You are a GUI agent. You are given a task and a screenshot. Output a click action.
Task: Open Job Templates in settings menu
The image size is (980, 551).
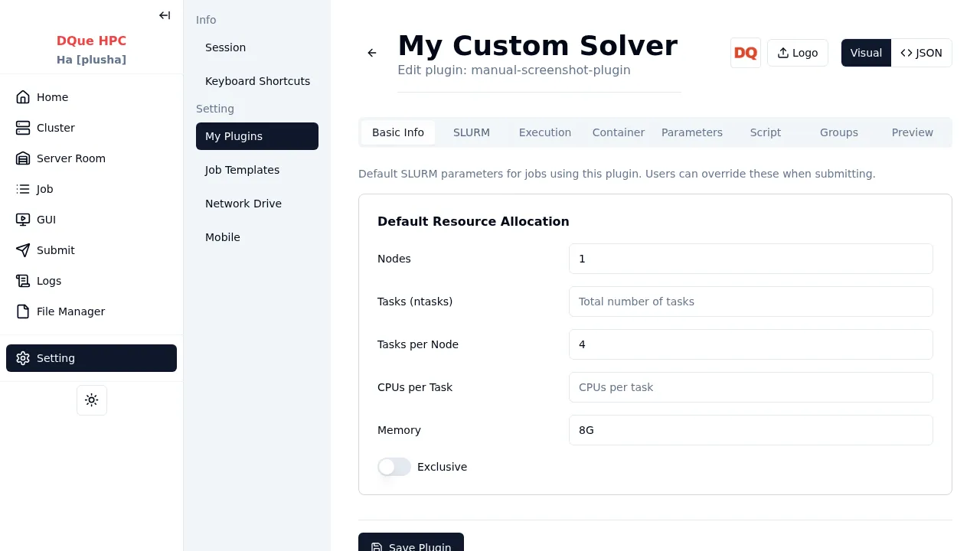point(242,170)
